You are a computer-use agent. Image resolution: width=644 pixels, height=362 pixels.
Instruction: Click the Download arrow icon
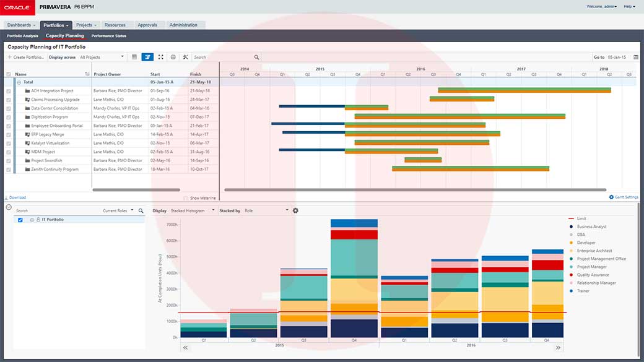point(6,197)
